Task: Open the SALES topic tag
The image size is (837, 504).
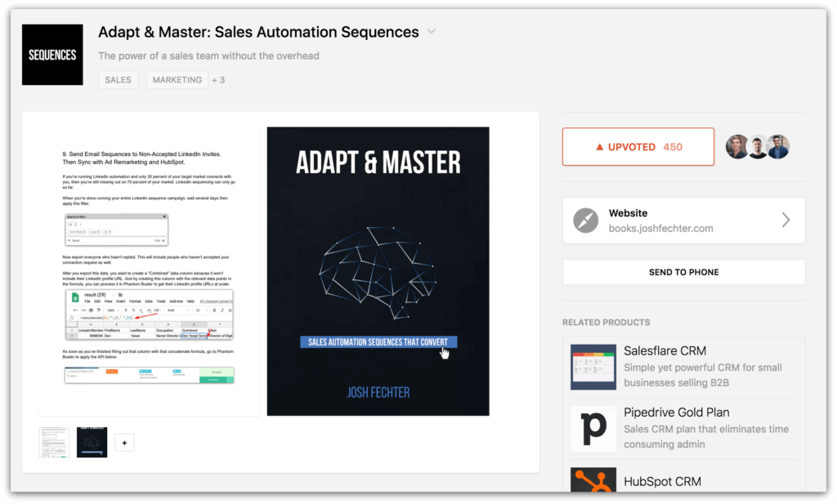Action: click(118, 80)
